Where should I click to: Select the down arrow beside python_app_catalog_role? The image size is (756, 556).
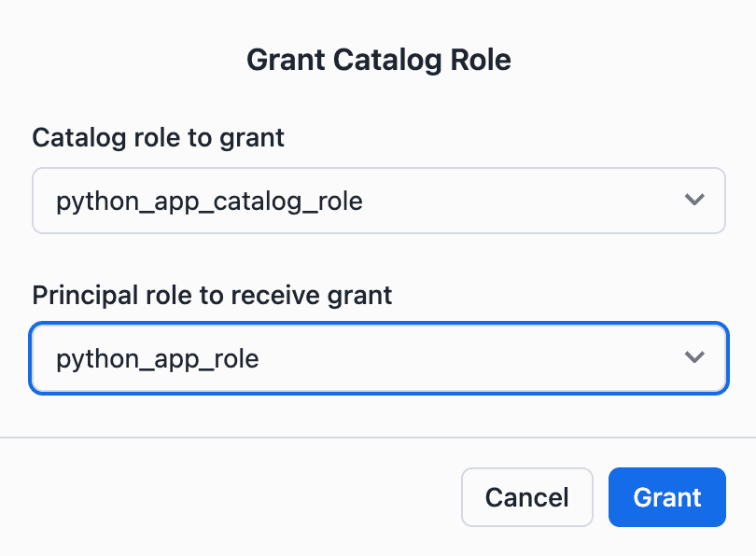tap(693, 200)
